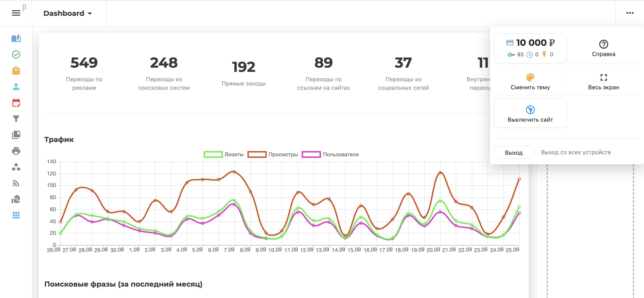Click the blue user profile sidebar icon
Screen dimensions: 644x298
click(x=16, y=87)
